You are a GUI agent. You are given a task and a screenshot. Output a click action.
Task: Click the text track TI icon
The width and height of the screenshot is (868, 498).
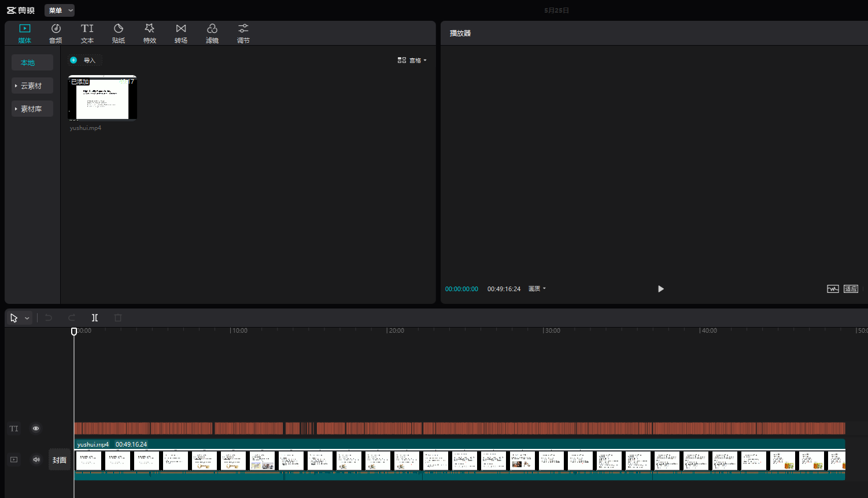coord(14,429)
